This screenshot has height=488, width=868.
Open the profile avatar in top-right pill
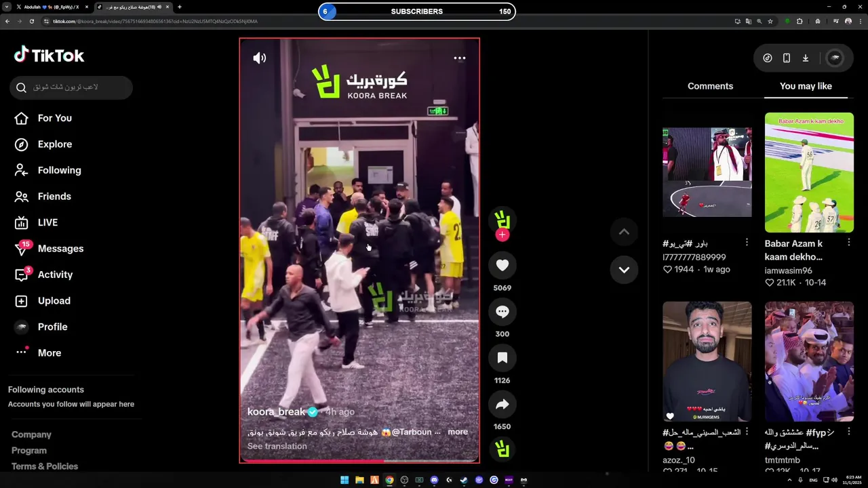(835, 58)
